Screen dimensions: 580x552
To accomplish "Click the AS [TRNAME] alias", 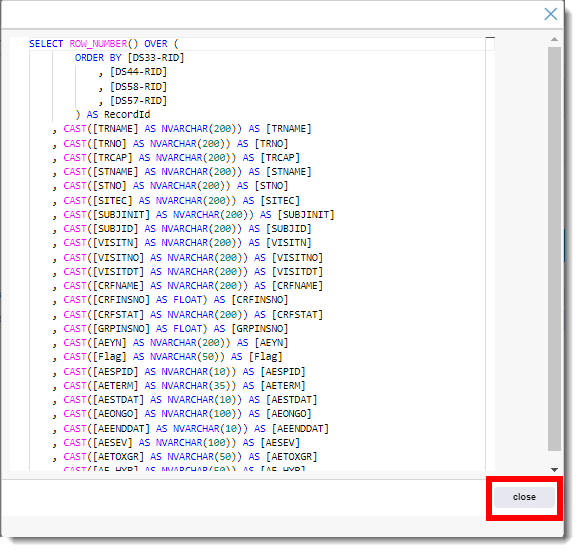I will [280, 129].
